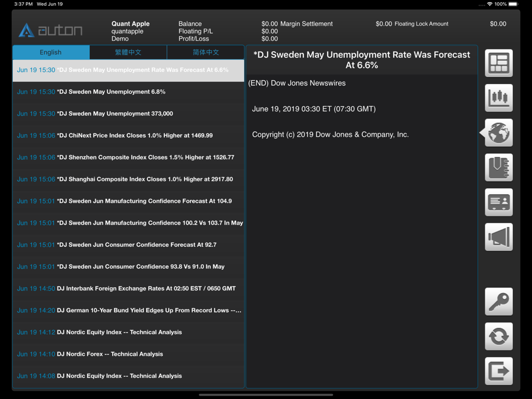The height and width of the screenshot is (399, 532).
Task: Click the Quant Apple account name
Action: 130,24
